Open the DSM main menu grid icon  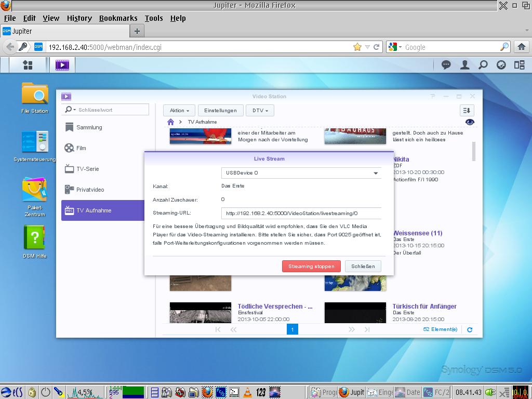[28, 65]
